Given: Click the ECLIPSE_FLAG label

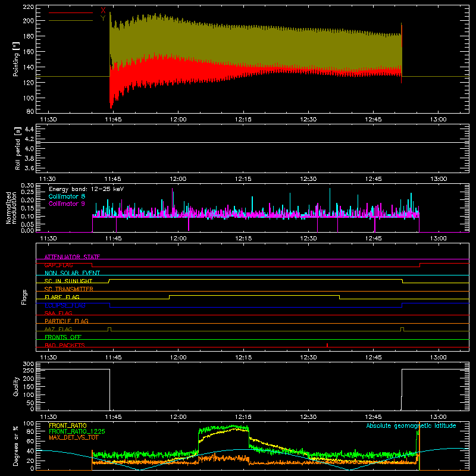Looking at the screenshot, I should pos(65,305).
